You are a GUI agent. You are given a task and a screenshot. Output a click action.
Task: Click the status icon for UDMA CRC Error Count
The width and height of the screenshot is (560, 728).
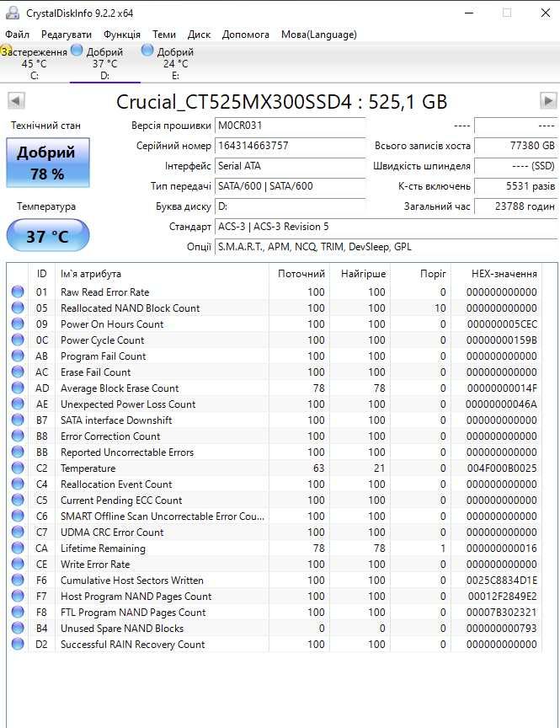(x=18, y=532)
